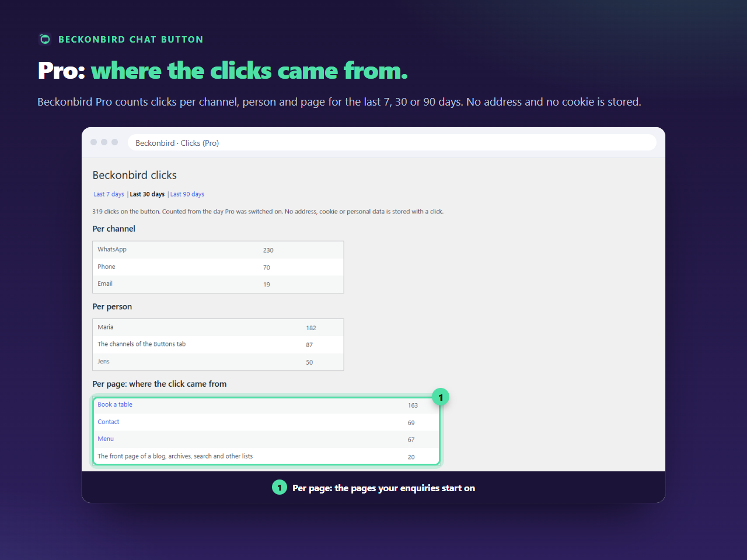Switch to the Last 7 days view
This screenshot has width=747, height=560.
pos(109,194)
